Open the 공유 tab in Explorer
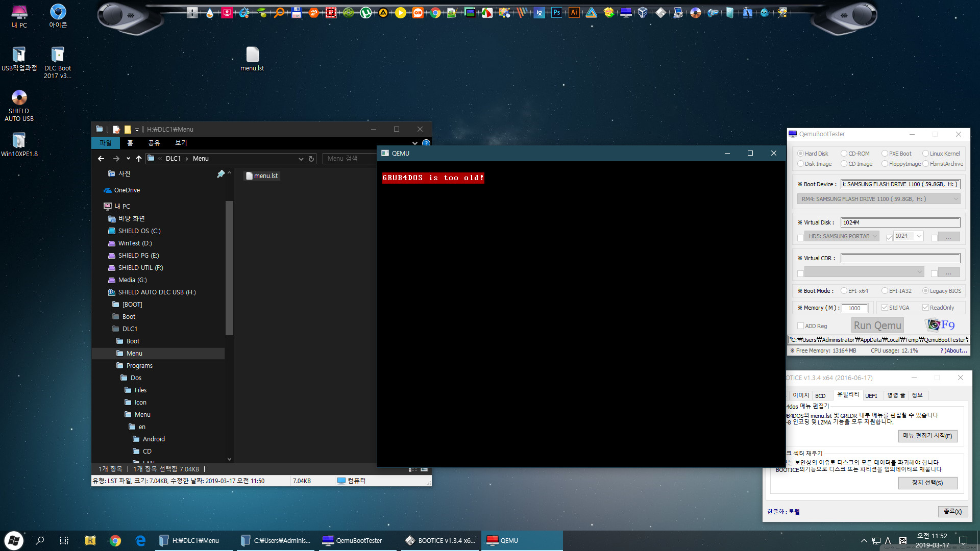980x551 pixels. [154, 143]
